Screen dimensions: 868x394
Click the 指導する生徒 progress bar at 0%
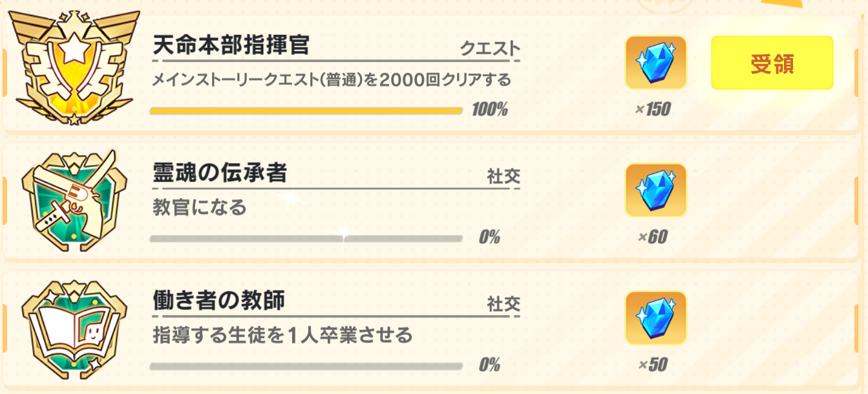(306, 366)
